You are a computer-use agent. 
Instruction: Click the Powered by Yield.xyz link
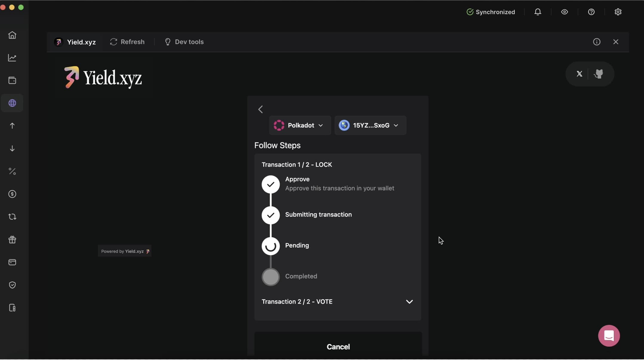125,251
